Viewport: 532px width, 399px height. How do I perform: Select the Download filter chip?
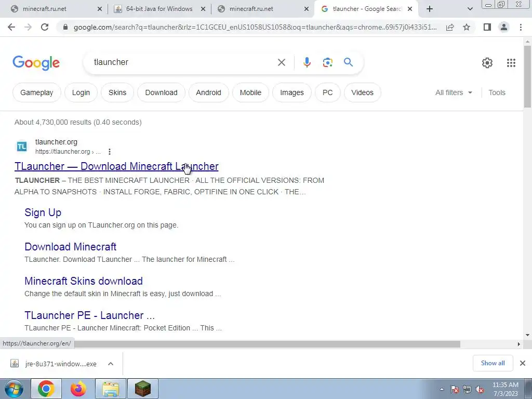tap(161, 92)
